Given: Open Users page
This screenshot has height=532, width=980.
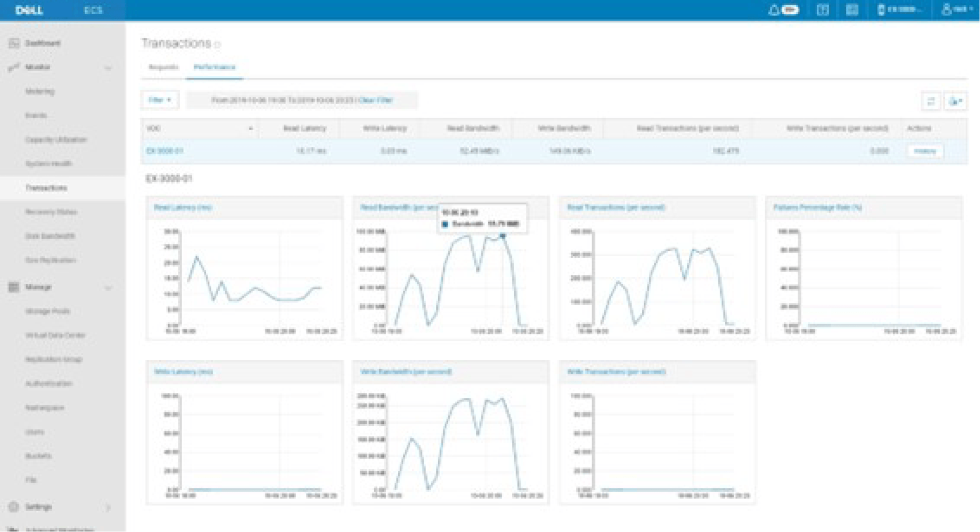Looking at the screenshot, I should [x=35, y=432].
